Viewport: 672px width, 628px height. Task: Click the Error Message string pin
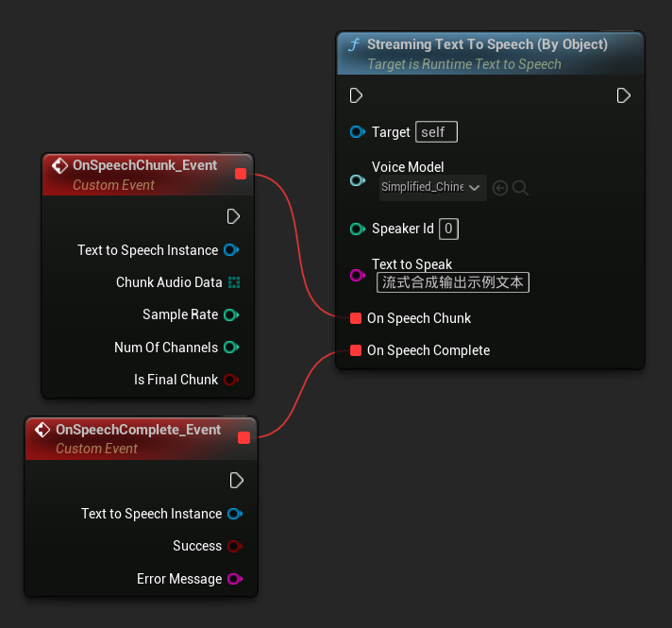click(x=235, y=579)
